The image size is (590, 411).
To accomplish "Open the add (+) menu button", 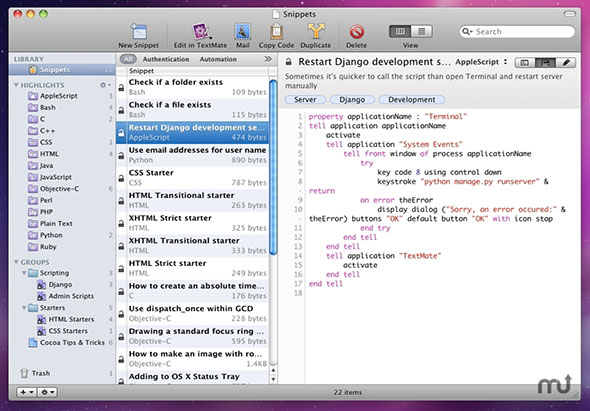I will pos(26,392).
